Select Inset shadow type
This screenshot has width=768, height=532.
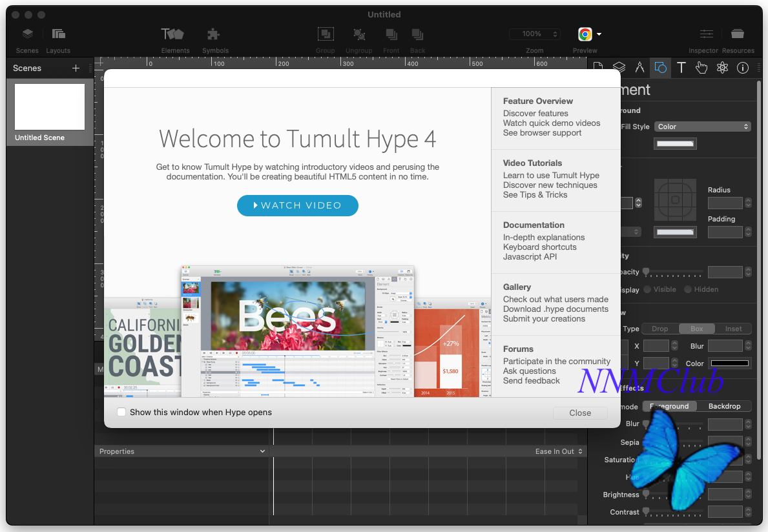tap(733, 329)
